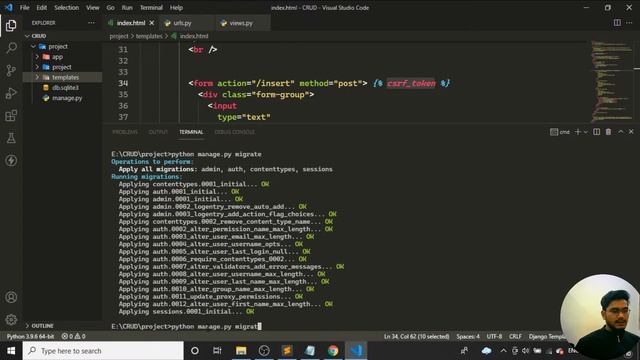Select the cmd terminal shell indicator
640x360 pixels.
click(560, 132)
